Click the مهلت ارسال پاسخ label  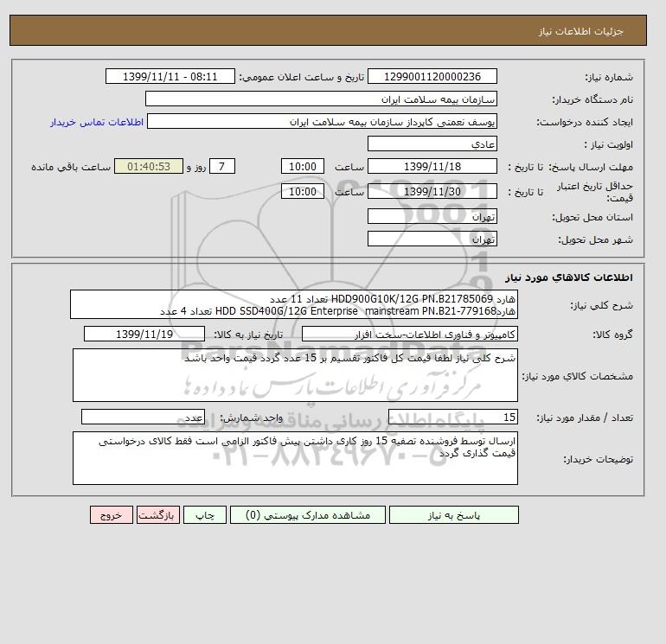coord(590,167)
